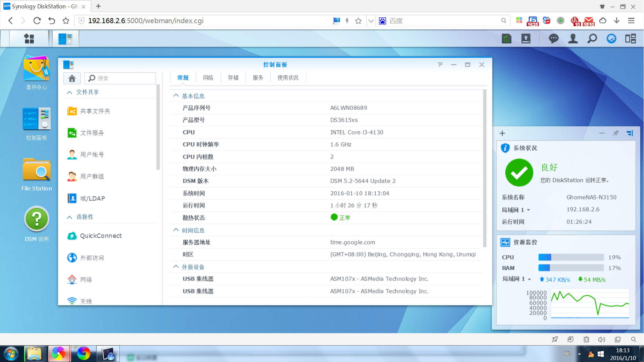Viewport: 644px width, 362px height.
Task: Open a new browser tab
Action: [x=98, y=6]
